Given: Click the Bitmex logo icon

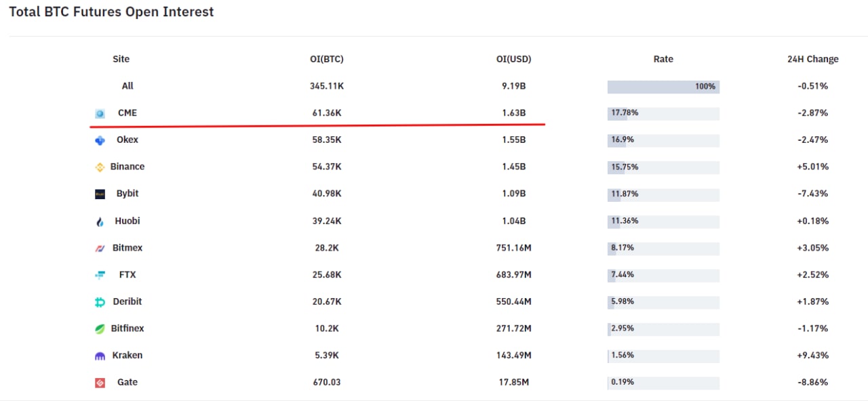Looking at the screenshot, I should pos(100,249).
